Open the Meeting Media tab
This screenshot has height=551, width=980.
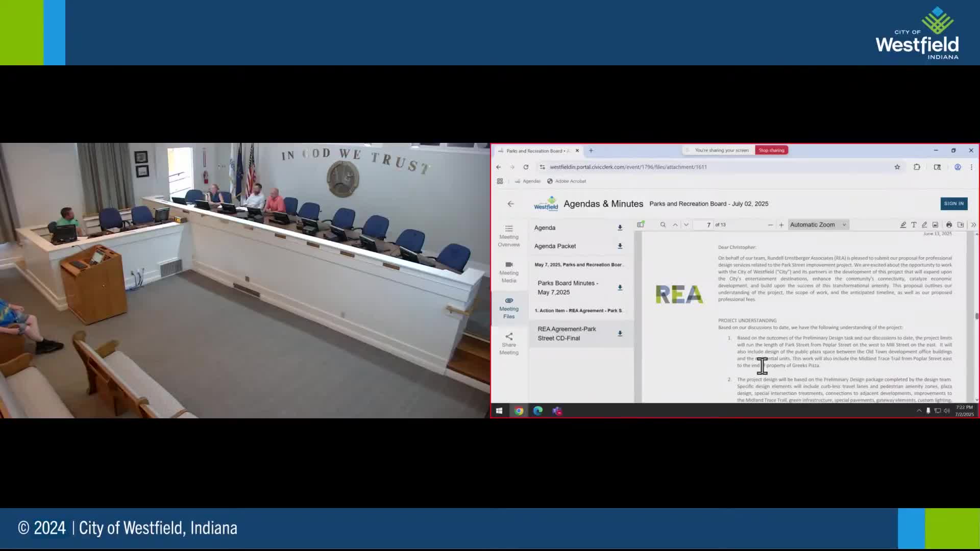tap(509, 272)
